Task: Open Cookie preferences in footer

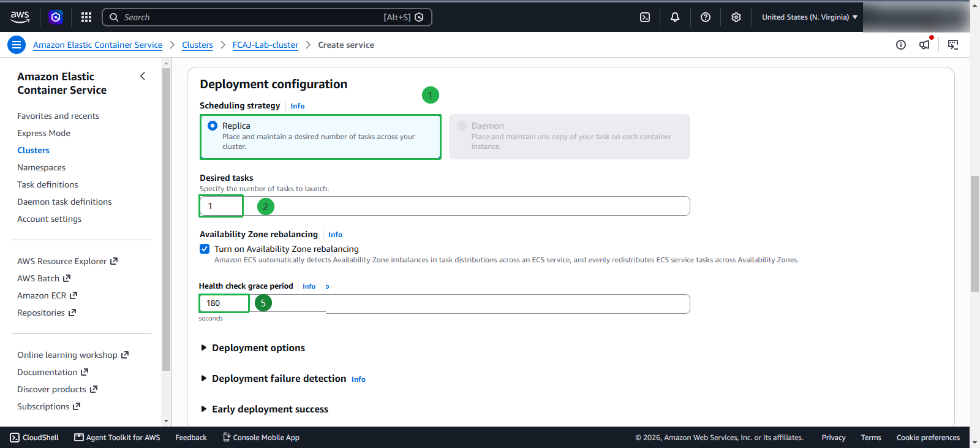Action: click(x=928, y=438)
